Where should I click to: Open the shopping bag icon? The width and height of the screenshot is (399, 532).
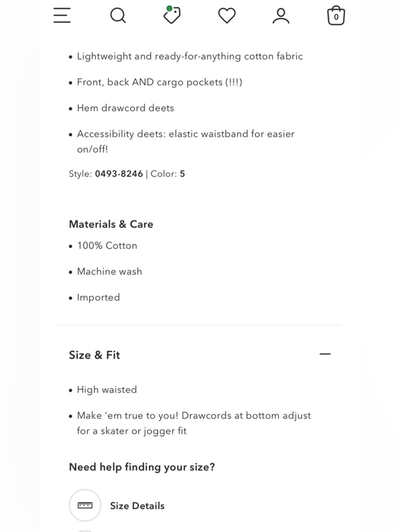pos(336,16)
